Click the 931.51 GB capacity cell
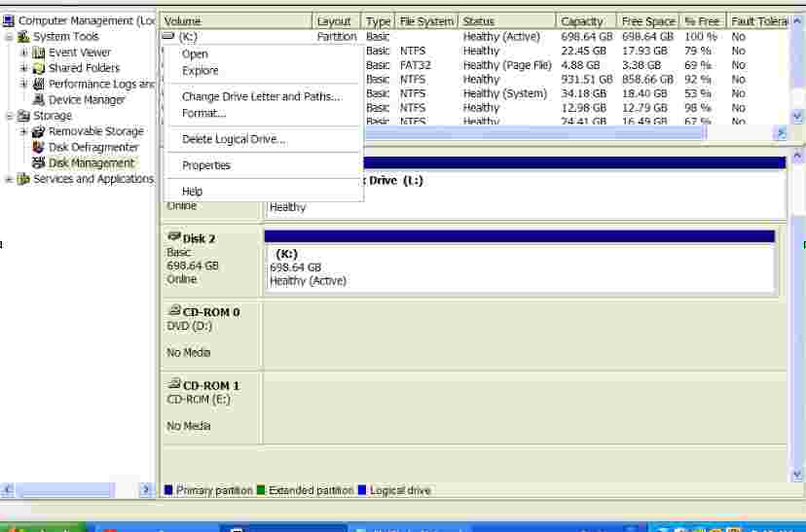Screen dimensions: 806x532 tap(587, 80)
